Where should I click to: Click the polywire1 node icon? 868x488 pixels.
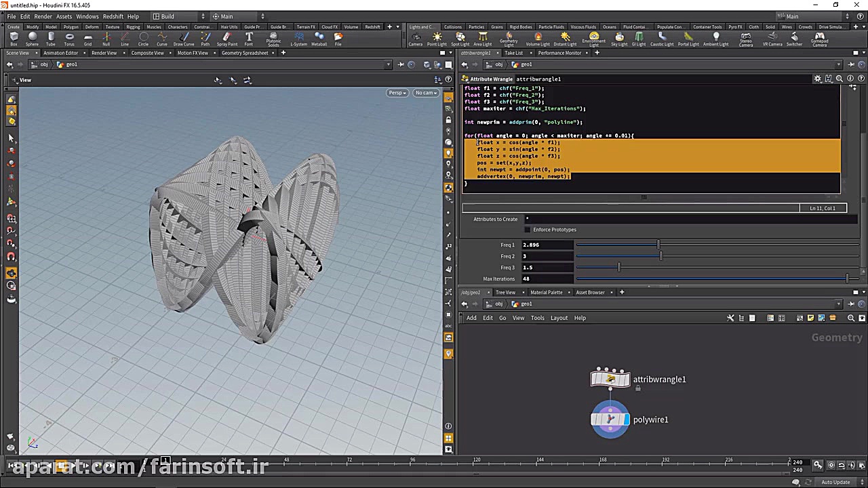pos(610,420)
